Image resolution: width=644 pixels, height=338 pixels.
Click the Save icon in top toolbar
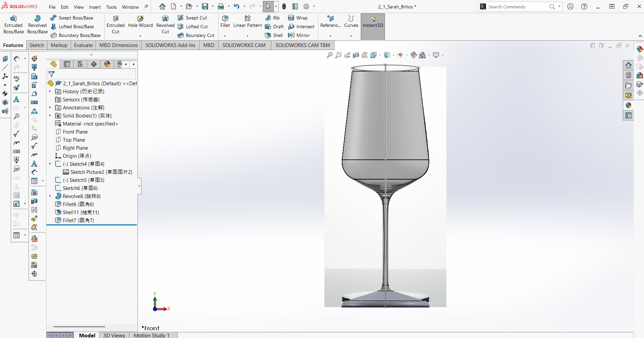click(x=205, y=6)
